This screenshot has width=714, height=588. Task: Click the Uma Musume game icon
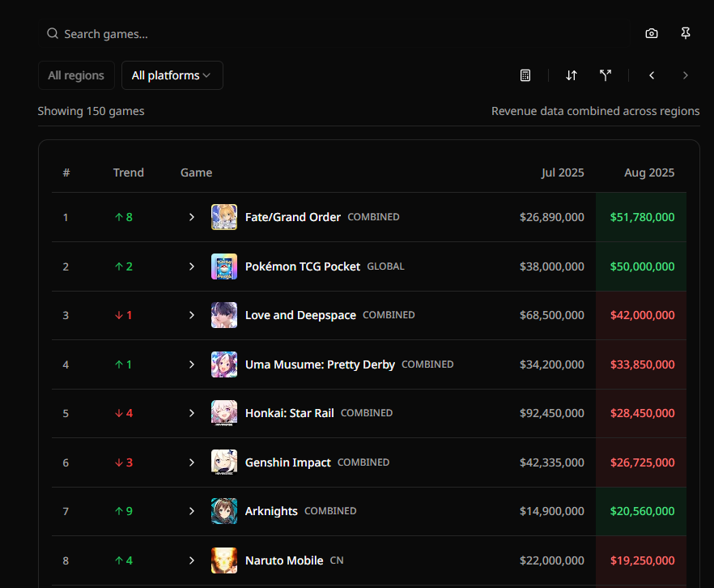[x=224, y=364]
